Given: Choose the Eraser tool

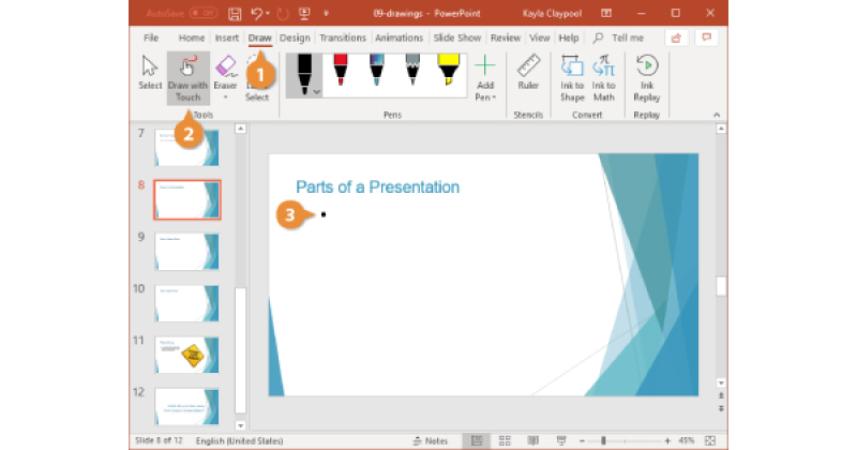Looking at the screenshot, I should point(225,73).
